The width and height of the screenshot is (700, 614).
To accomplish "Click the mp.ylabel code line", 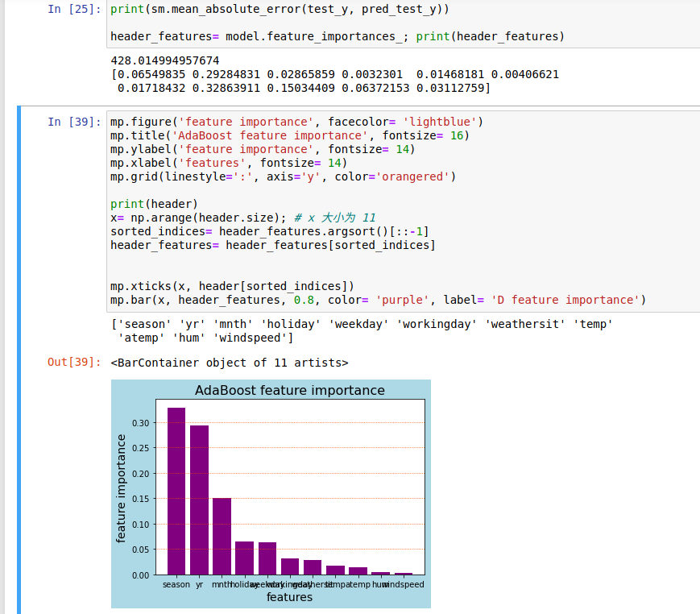I will [x=263, y=149].
